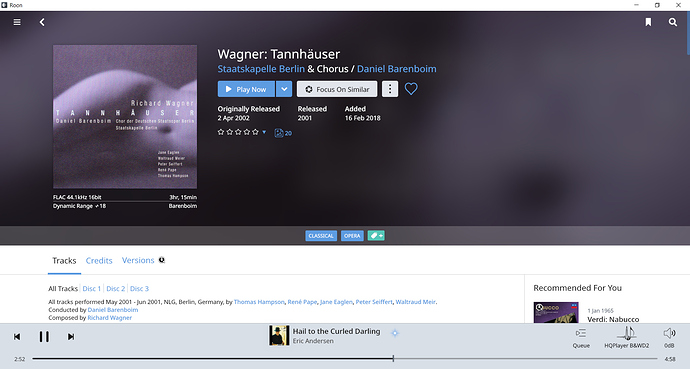Image resolution: width=690 pixels, height=369 pixels.
Task: Seek within the track progress bar
Action: pyautogui.click(x=345, y=359)
